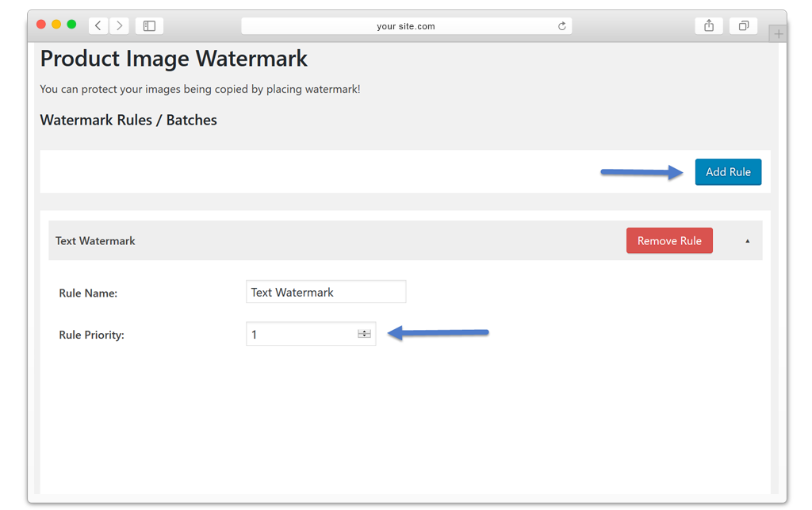
Task: Close the window with the red button
Action: [x=41, y=25]
